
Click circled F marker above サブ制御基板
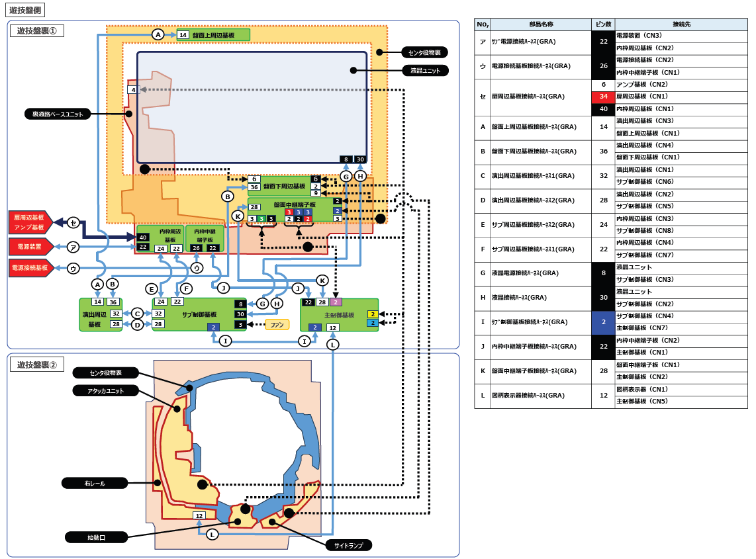click(186, 288)
